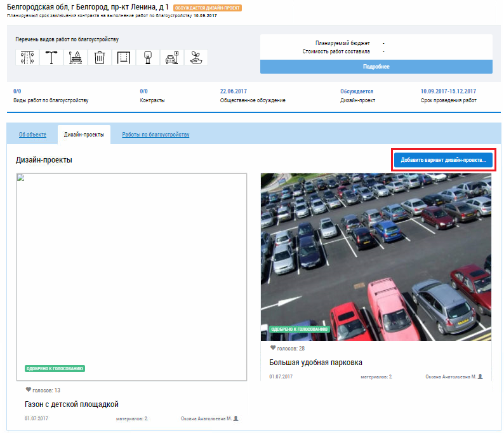This screenshot has height=433, width=504.
Task: Select the street lamp lighting icon
Action: point(51,58)
